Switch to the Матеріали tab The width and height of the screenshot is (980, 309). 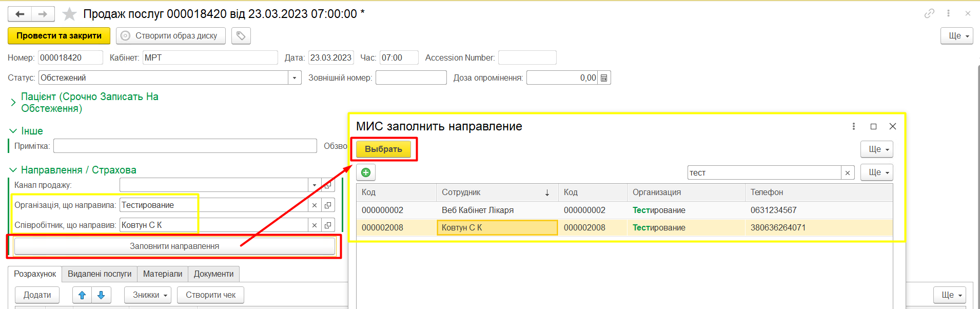tap(162, 274)
